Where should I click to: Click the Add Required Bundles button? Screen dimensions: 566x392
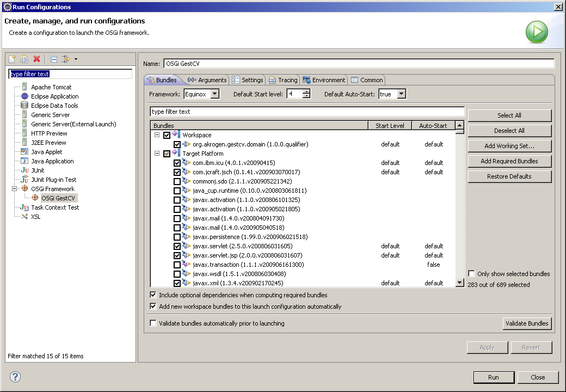click(x=509, y=161)
